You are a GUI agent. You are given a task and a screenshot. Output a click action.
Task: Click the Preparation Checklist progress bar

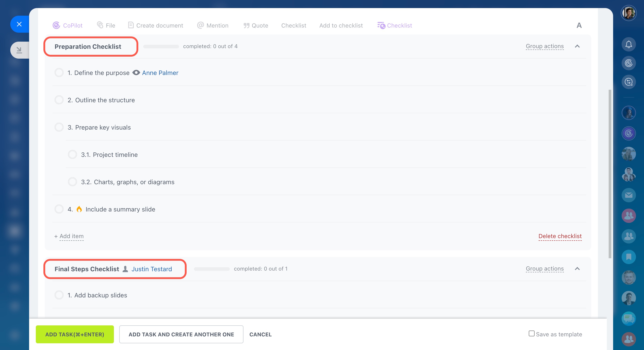click(x=161, y=47)
